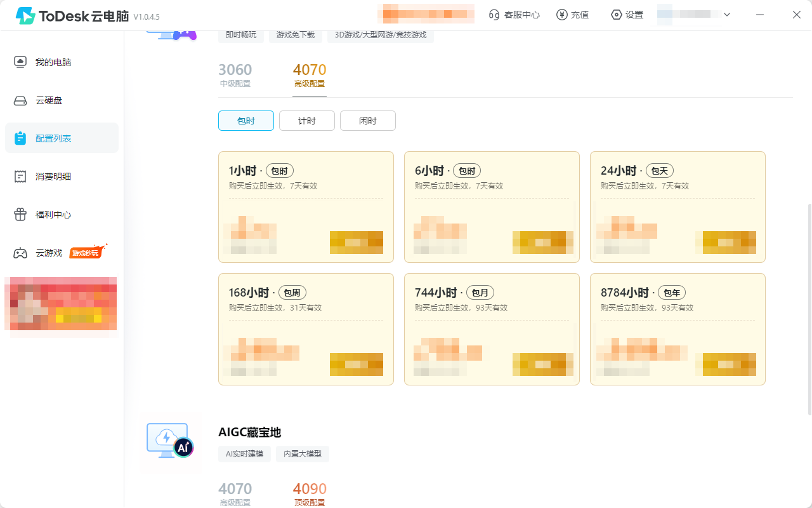Click the 游戏秒玩 orange badge

[88, 252]
